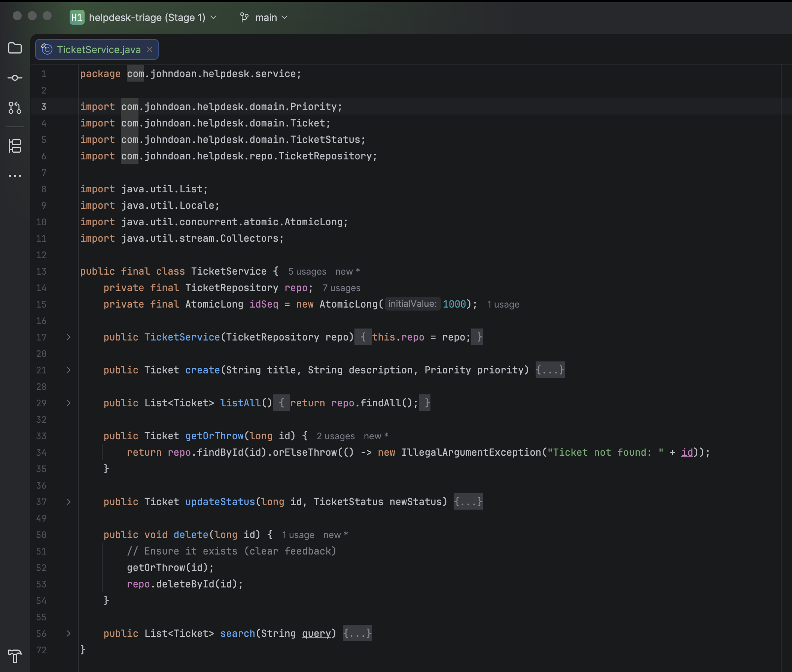Open the Git commit panel icon
The height and width of the screenshot is (672, 792).
click(15, 78)
